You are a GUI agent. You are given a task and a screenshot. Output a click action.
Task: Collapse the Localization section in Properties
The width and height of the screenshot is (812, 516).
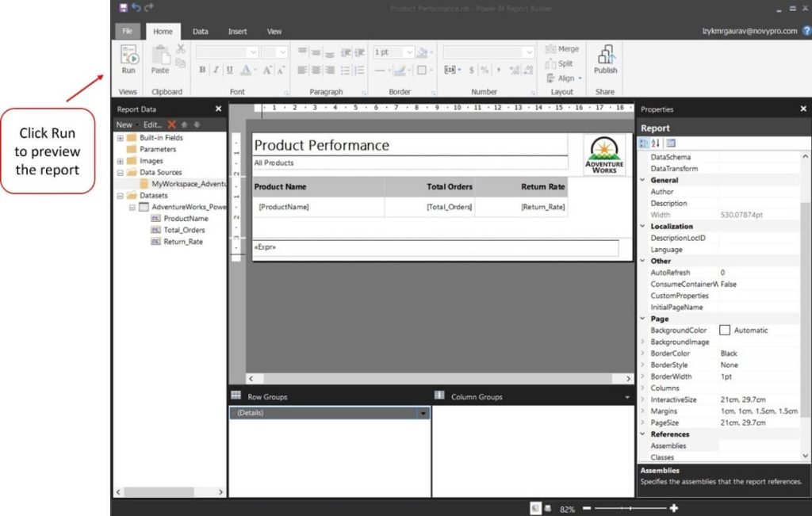[642, 226]
